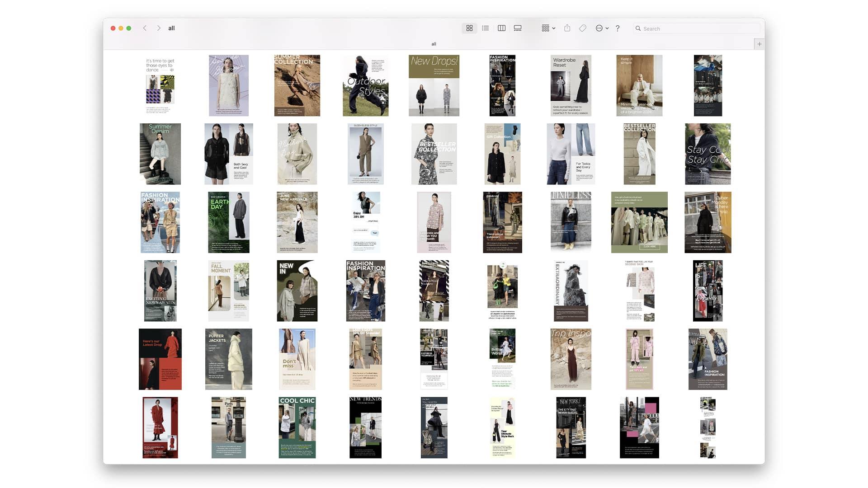Select the 'For Today and Every Day' thumbnail
868x488 pixels.
(571, 154)
